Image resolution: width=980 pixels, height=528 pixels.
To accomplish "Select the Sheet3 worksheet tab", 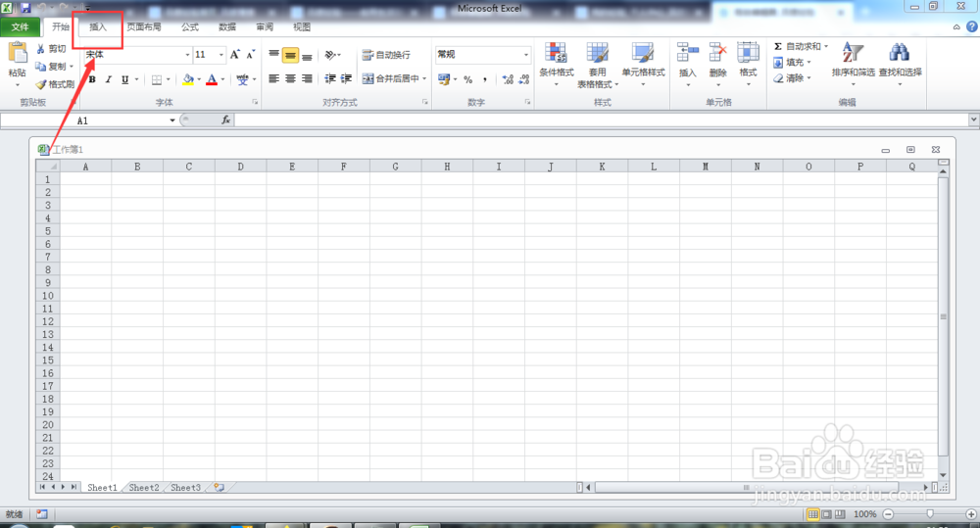I will click(185, 488).
